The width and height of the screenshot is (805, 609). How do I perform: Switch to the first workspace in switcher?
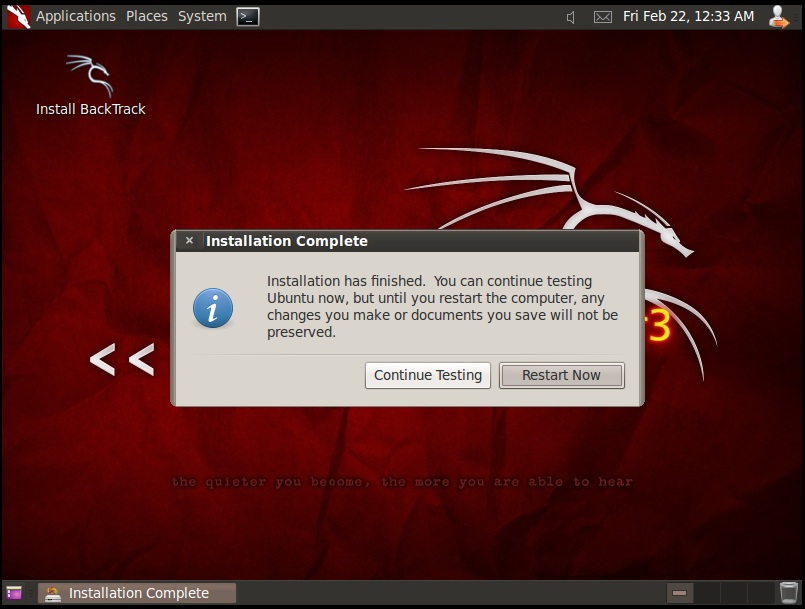coord(680,593)
